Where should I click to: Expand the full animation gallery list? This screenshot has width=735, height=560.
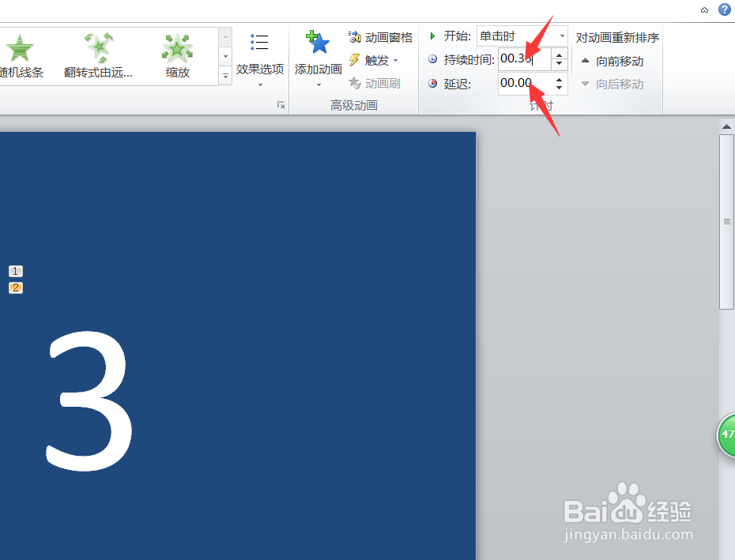tap(225, 76)
